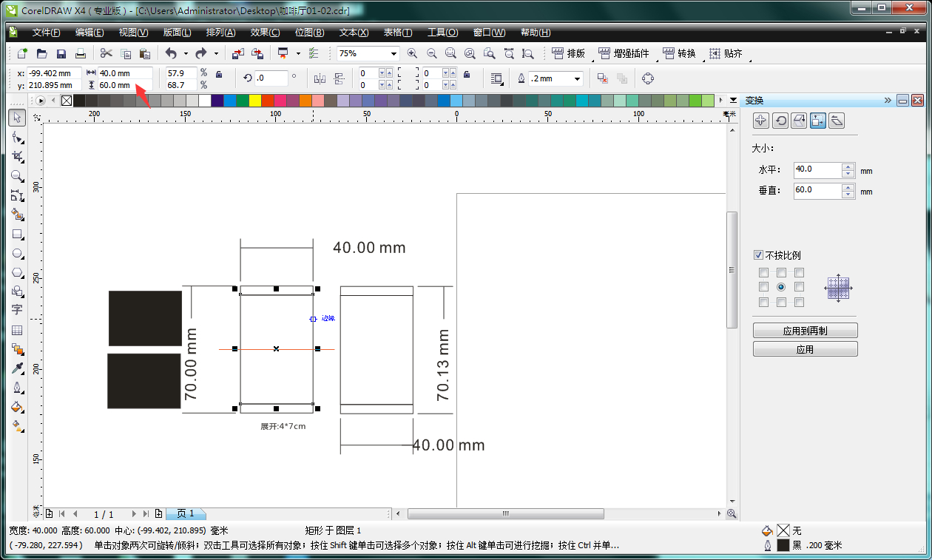Select the Ellipse tool in toolbox

coord(17,254)
